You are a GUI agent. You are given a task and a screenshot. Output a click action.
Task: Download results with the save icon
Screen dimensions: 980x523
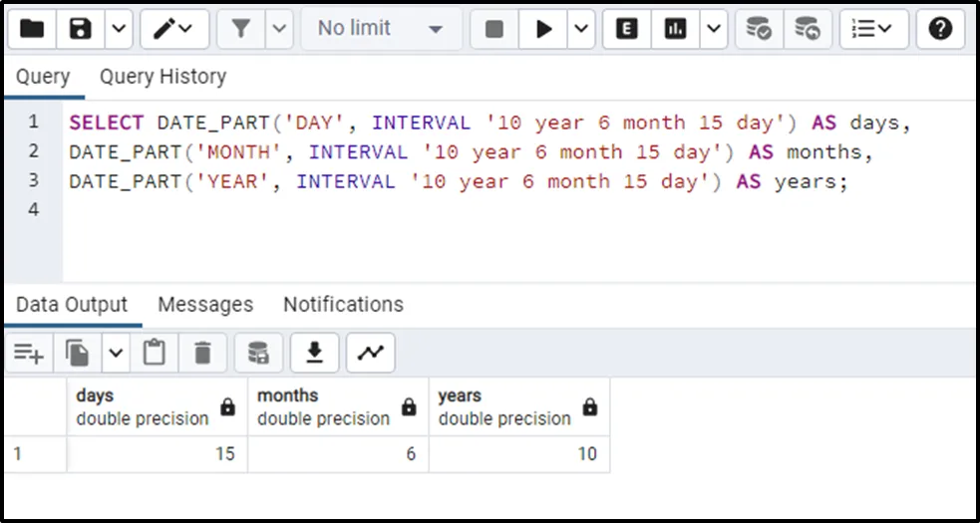click(x=315, y=353)
